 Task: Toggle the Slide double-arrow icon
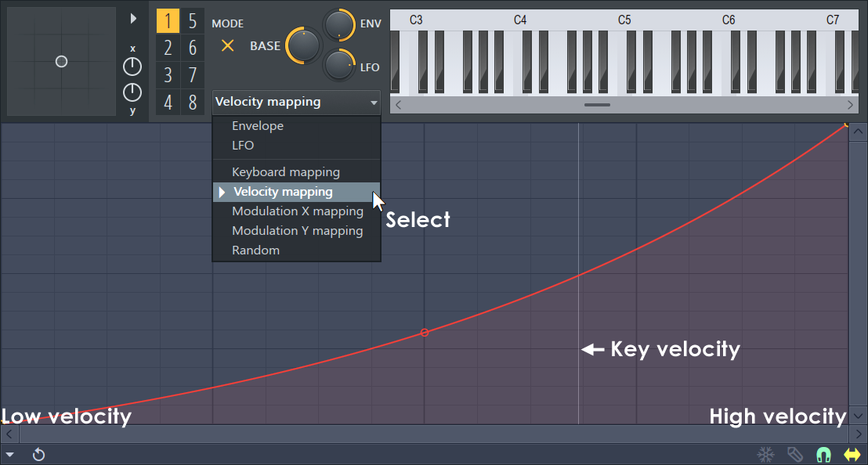pyautogui.click(x=852, y=455)
